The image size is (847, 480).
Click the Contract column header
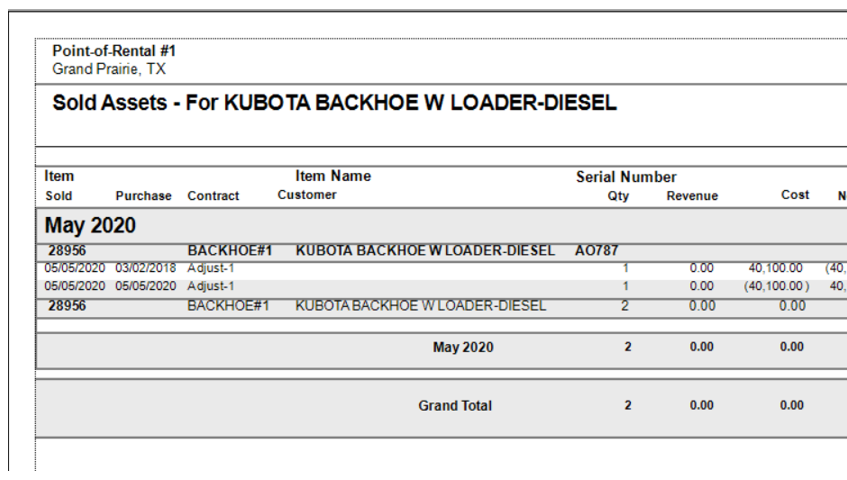click(x=213, y=196)
